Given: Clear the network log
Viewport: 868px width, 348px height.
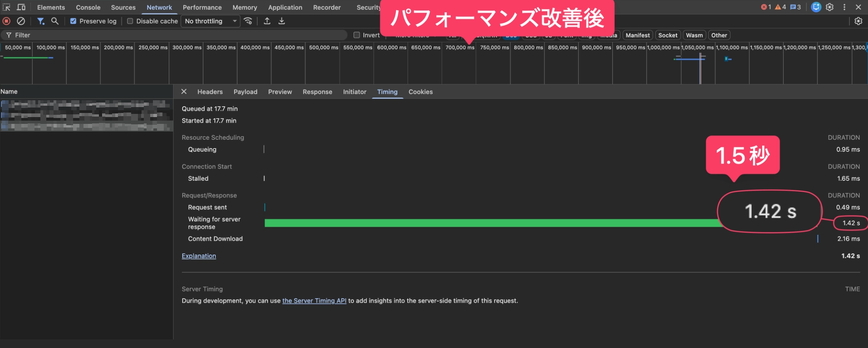Looking at the screenshot, I should (21, 21).
